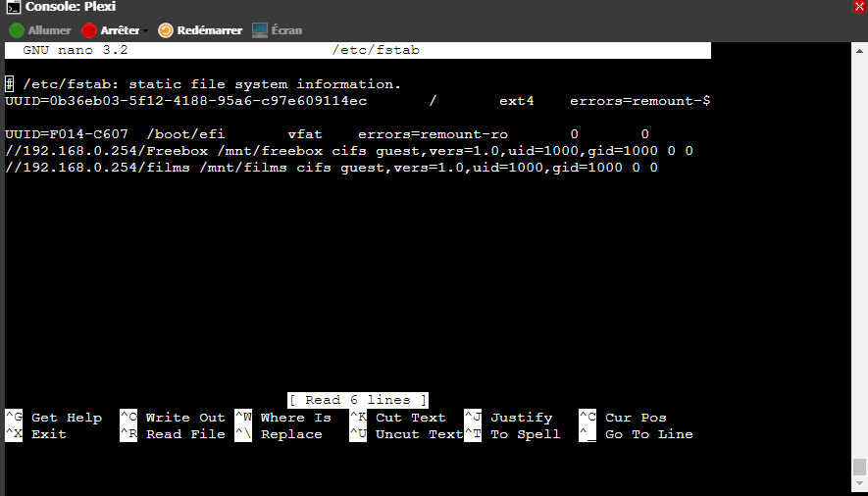
Task: Click the red Arrêter stop icon
Action: tap(89, 30)
